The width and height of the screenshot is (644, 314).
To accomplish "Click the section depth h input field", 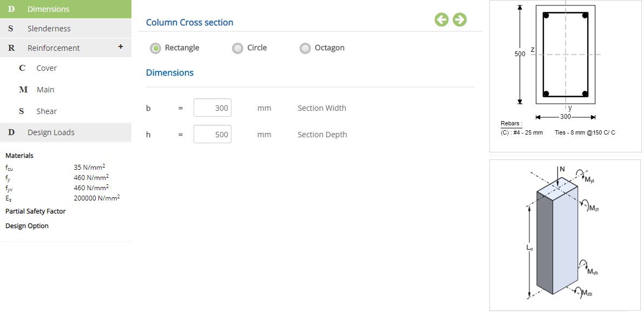I will coord(213,134).
